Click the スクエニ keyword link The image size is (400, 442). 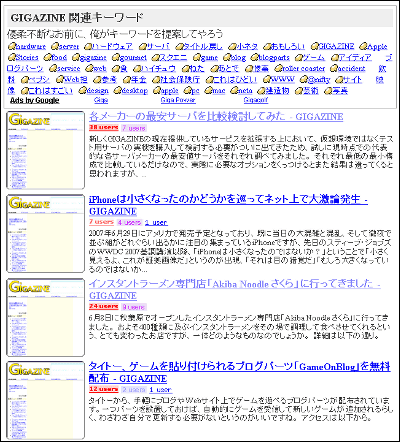click(x=173, y=57)
